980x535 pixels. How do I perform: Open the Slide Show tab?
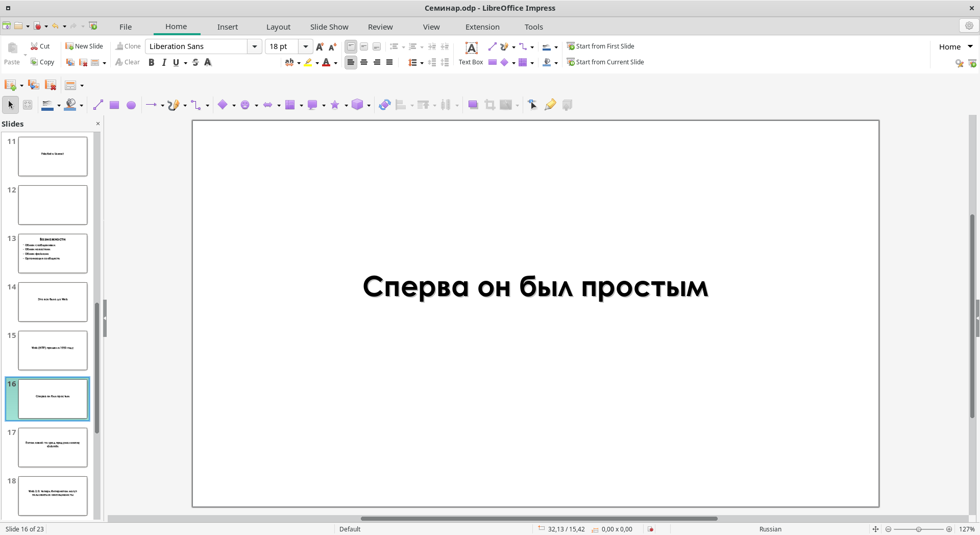coord(329,27)
